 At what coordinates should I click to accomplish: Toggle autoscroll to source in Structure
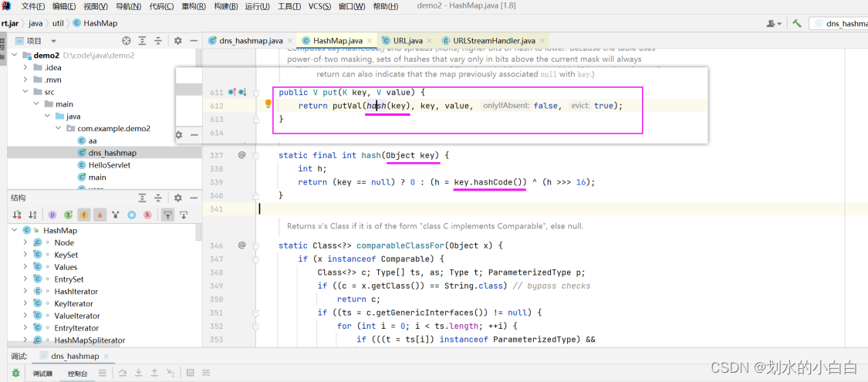(x=167, y=215)
